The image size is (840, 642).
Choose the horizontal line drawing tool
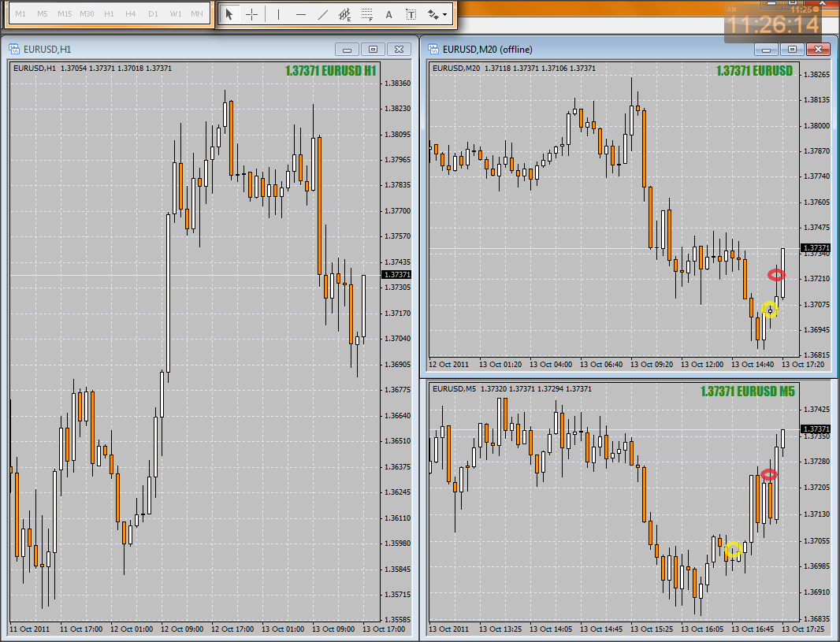pos(300,14)
